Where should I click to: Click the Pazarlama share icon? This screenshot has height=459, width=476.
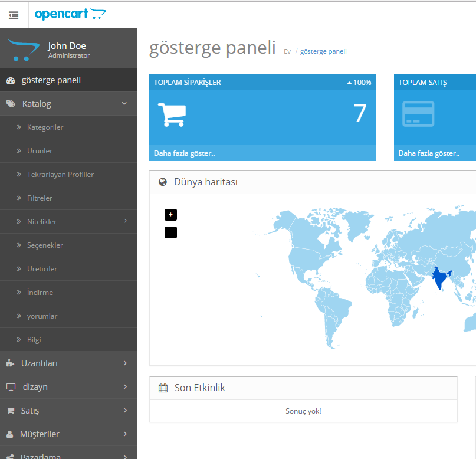pos(10,457)
